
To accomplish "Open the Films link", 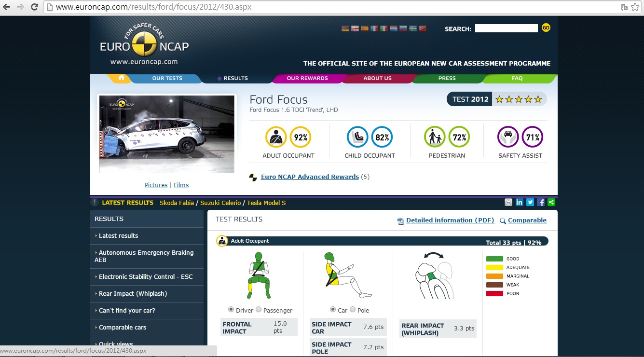I will click(181, 185).
